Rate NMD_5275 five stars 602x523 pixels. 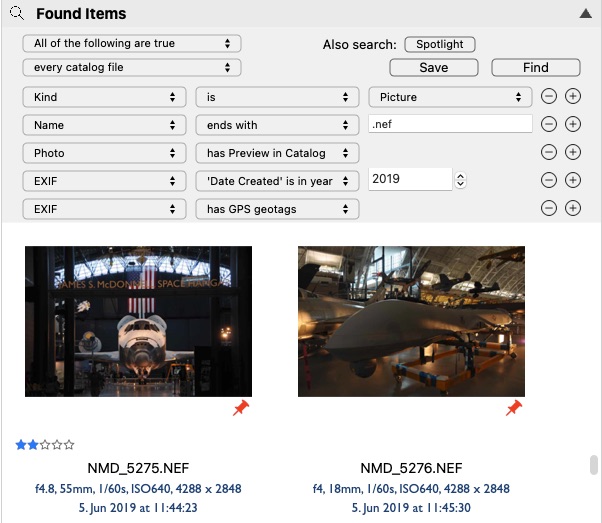point(69,445)
